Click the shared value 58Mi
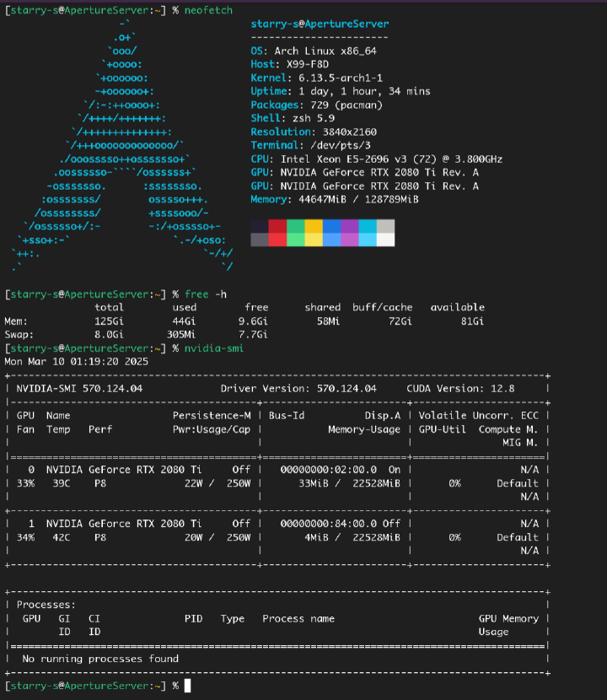This screenshot has width=607, height=700. click(x=329, y=321)
